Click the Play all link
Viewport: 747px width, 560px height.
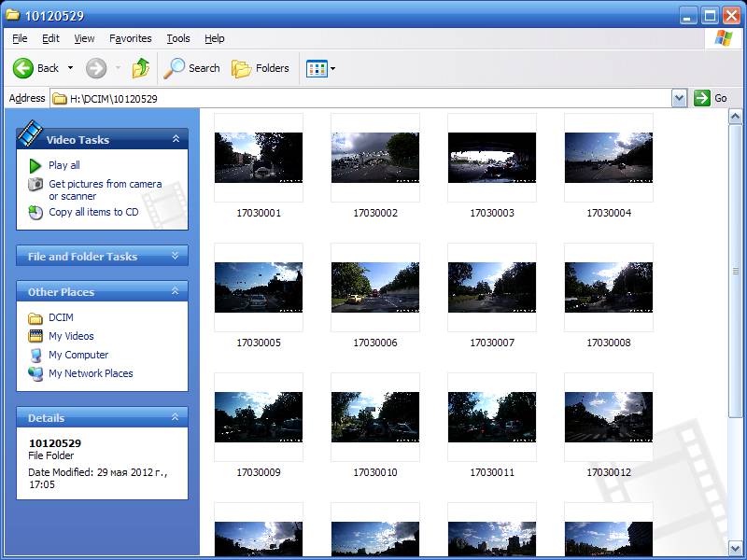63,165
